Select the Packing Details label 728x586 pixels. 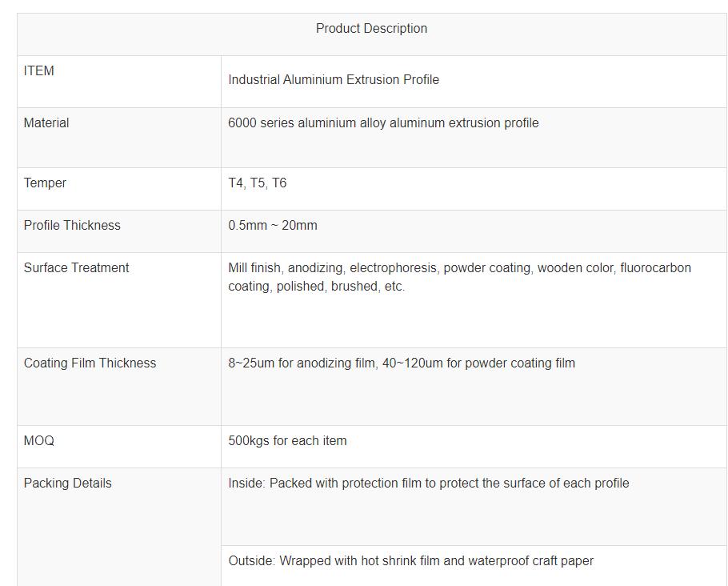pyautogui.click(x=67, y=484)
